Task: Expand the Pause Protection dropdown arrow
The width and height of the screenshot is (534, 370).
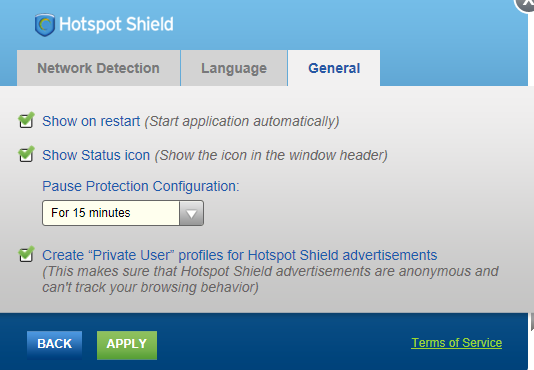Action: tap(191, 213)
